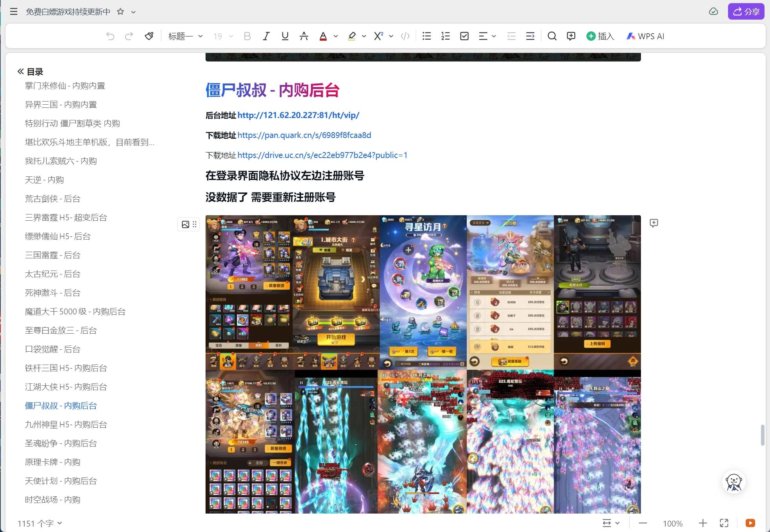Go to 掌门来修仙 - 内购内置 outline entry

[x=65, y=85]
